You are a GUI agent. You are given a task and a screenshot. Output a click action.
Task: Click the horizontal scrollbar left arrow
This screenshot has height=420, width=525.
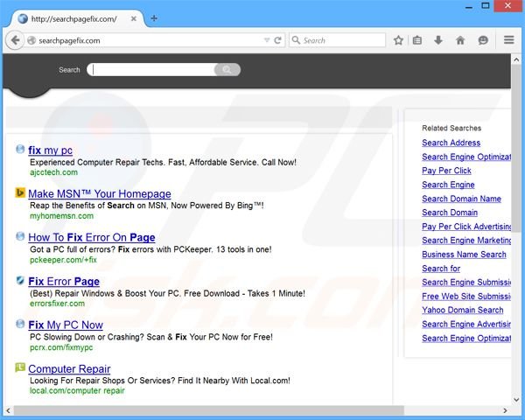(x=8, y=410)
